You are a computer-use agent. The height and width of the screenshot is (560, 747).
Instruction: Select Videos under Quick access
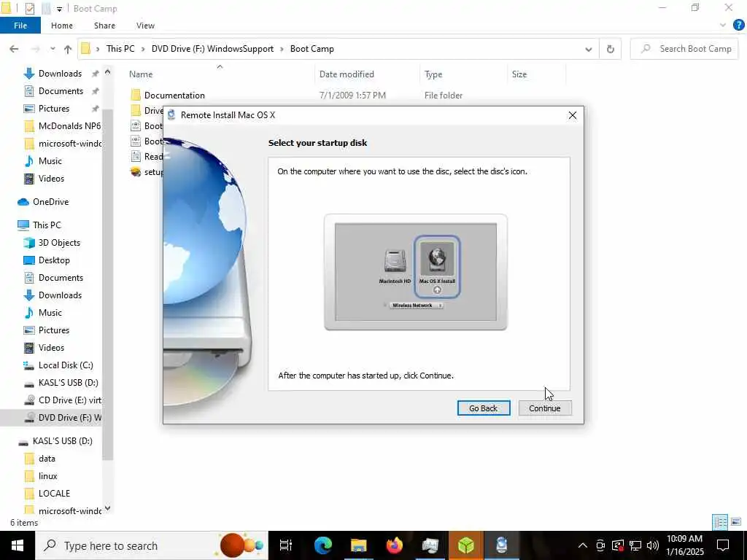click(x=51, y=179)
